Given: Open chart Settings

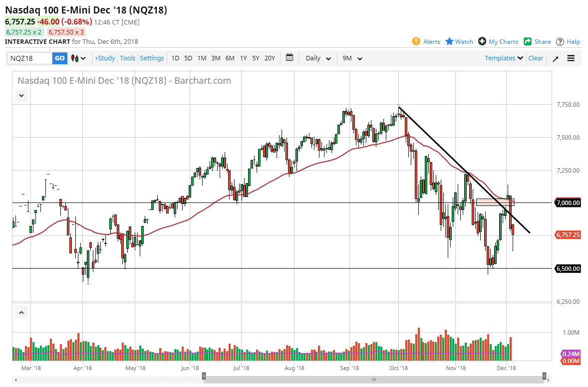Looking at the screenshot, I should (x=152, y=58).
